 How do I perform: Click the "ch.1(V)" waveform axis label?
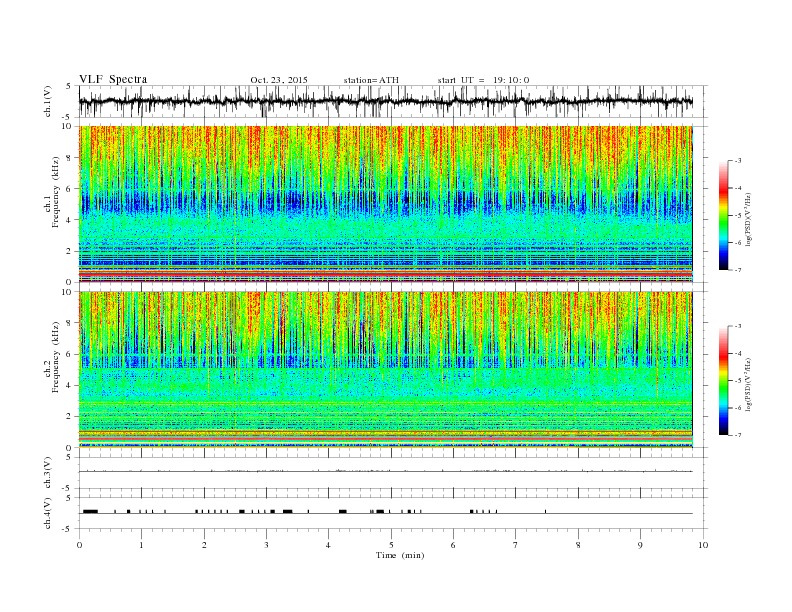click(x=48, y=101)
